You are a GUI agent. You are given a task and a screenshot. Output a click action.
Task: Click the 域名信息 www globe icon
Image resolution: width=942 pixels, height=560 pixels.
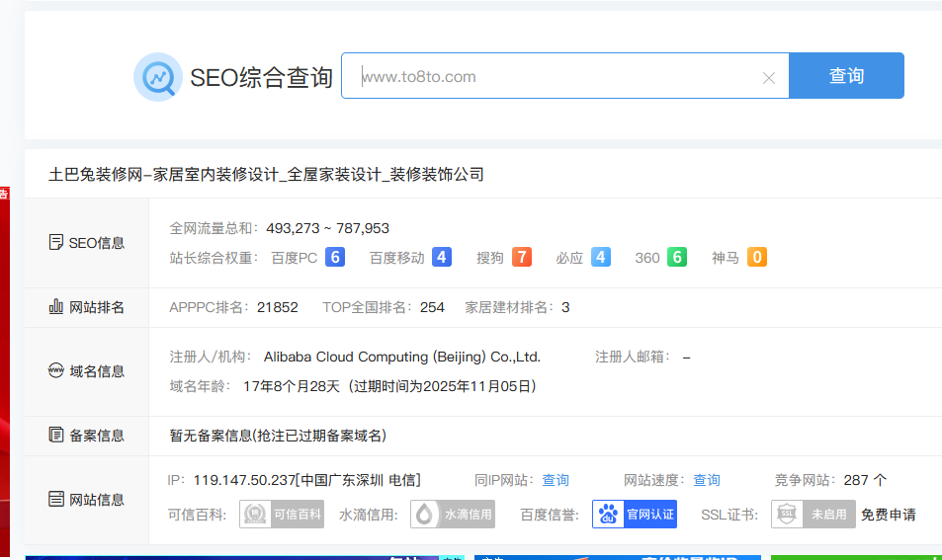tap(56, 370)
